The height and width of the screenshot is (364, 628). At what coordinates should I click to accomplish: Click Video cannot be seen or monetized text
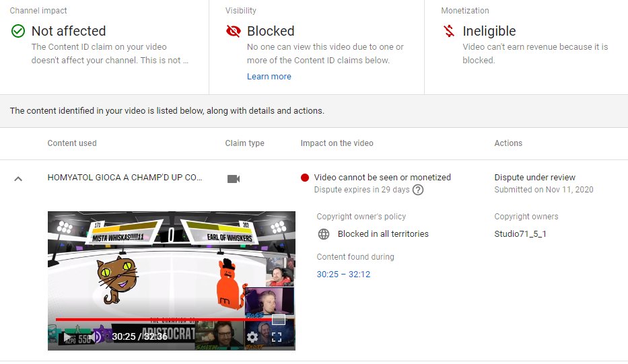382,178
